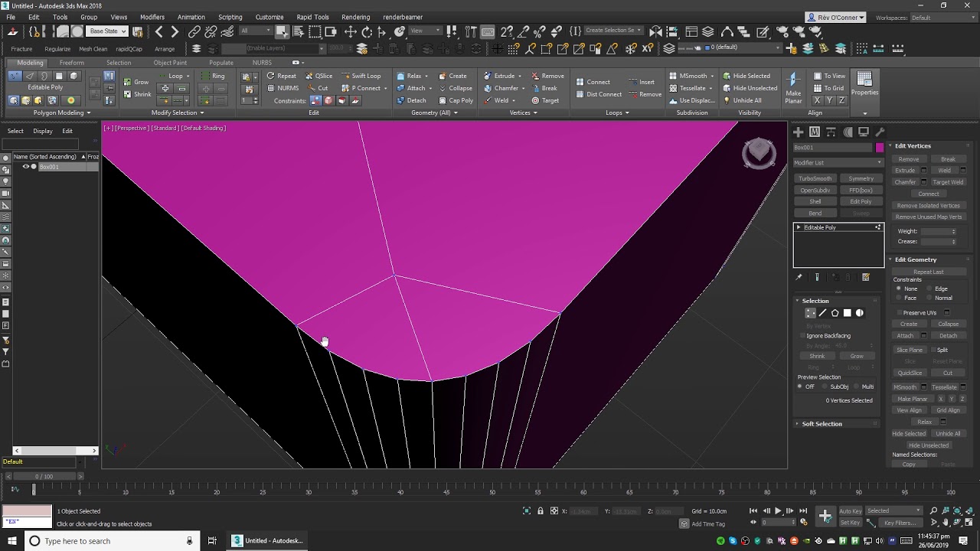This screenshot has width=980, height=551.
Task: Click the Pin Stack icon under modifier stack
Action: (799, 277)
